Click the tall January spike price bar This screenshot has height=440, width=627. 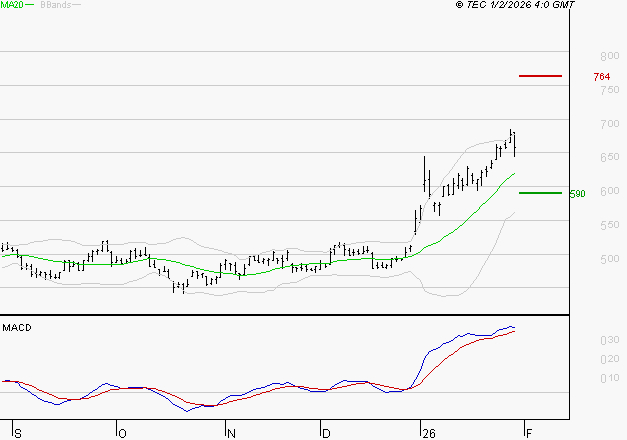(424, 174)
